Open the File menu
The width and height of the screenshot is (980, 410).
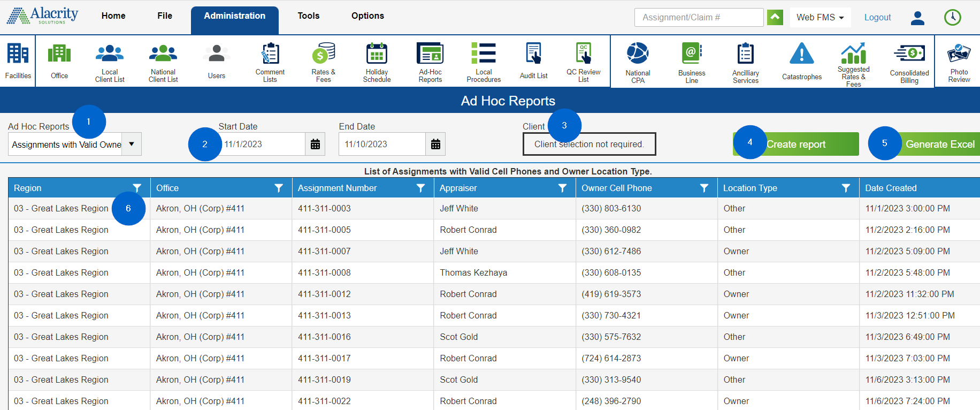[165, 16]
